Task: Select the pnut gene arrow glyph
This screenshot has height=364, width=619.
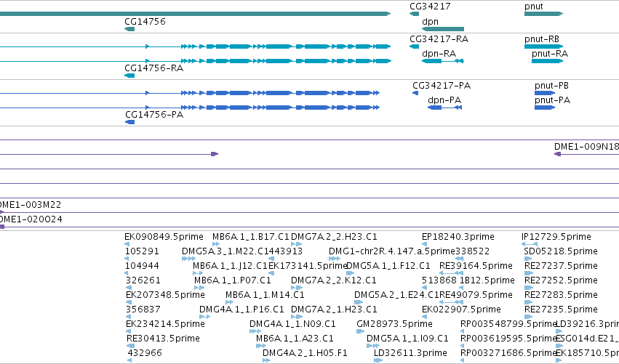Action: tap(543, 14)
